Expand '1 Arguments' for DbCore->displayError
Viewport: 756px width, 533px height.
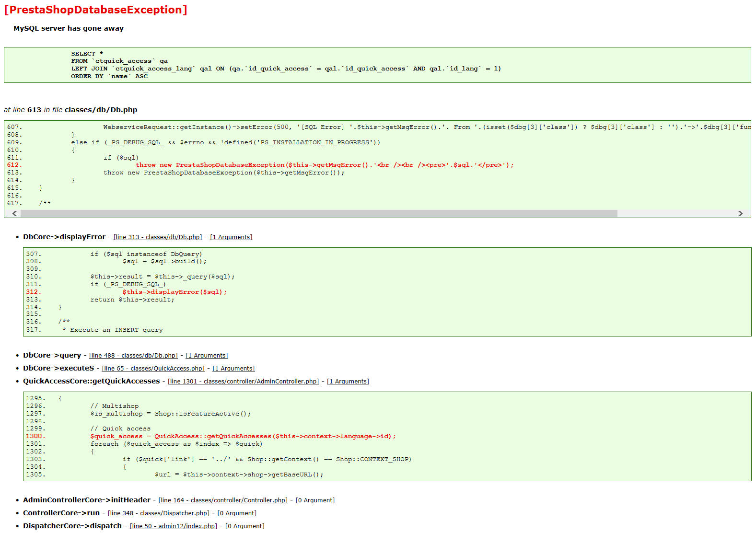tap(231, 237)
